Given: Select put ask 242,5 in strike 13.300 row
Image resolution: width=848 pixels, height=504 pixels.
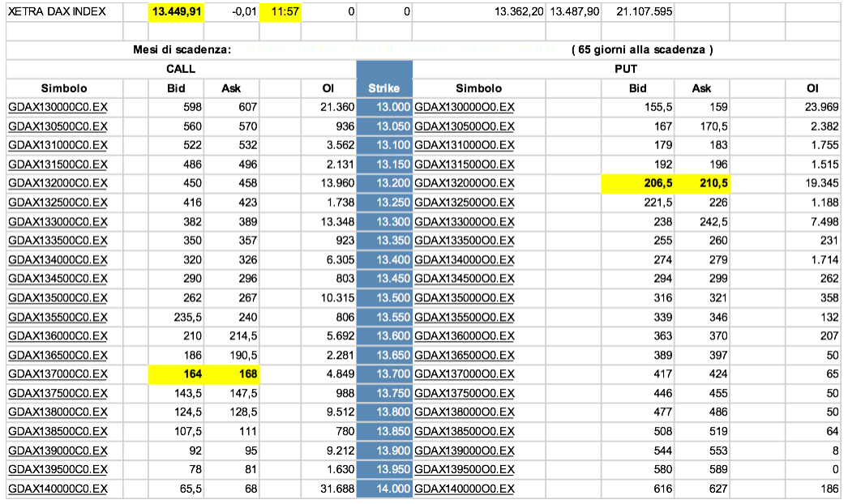Looking at the screenshot, I should 713,222.
